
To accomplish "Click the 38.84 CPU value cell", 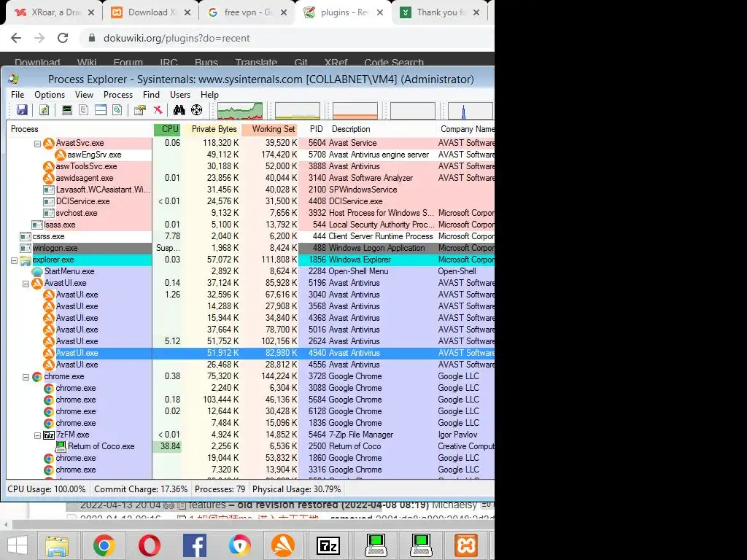I will (x=167, y=446).
